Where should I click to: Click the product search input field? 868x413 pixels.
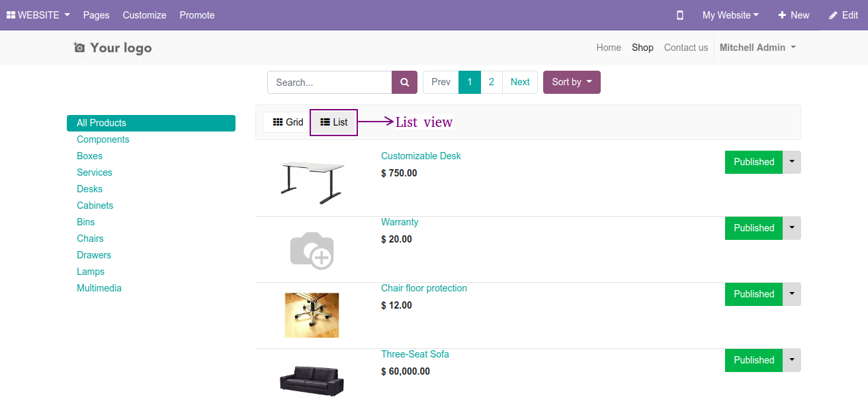coord(329,83)
